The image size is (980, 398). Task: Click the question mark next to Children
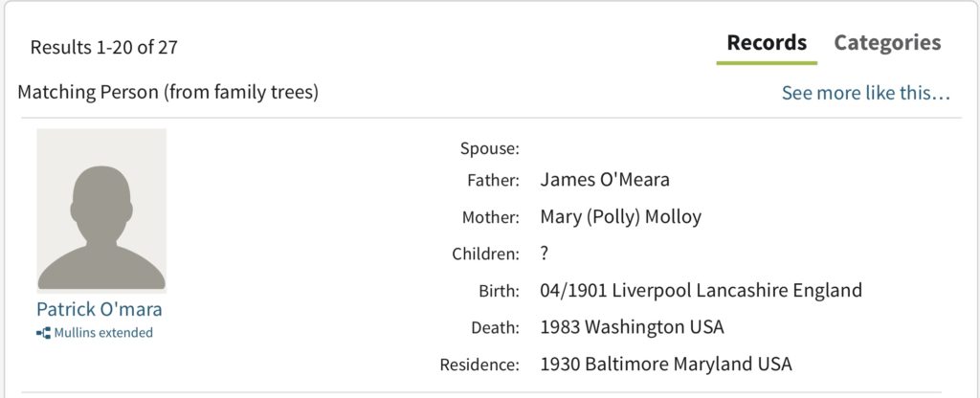[545, 254]
